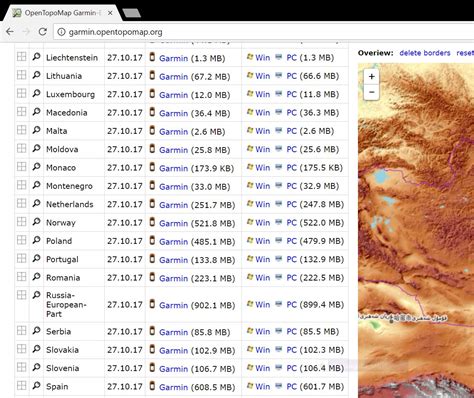This screenshot has width=474, height=398.
Task: Reload the page with refresh icon
Action: point(42,32)
